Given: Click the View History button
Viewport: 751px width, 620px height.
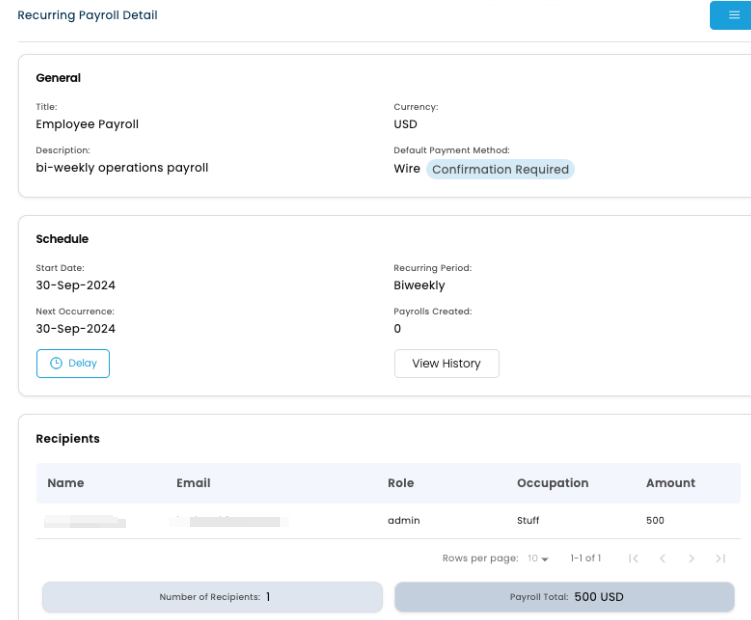Looking at the screenshot, I should 446,363.
